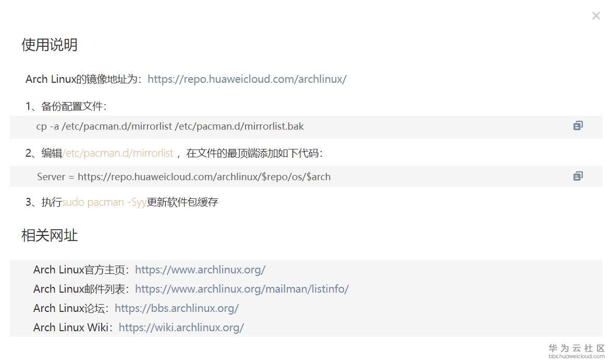Go to the wiki.archlinux.org link
612x364 pixels.
[181, 328]
